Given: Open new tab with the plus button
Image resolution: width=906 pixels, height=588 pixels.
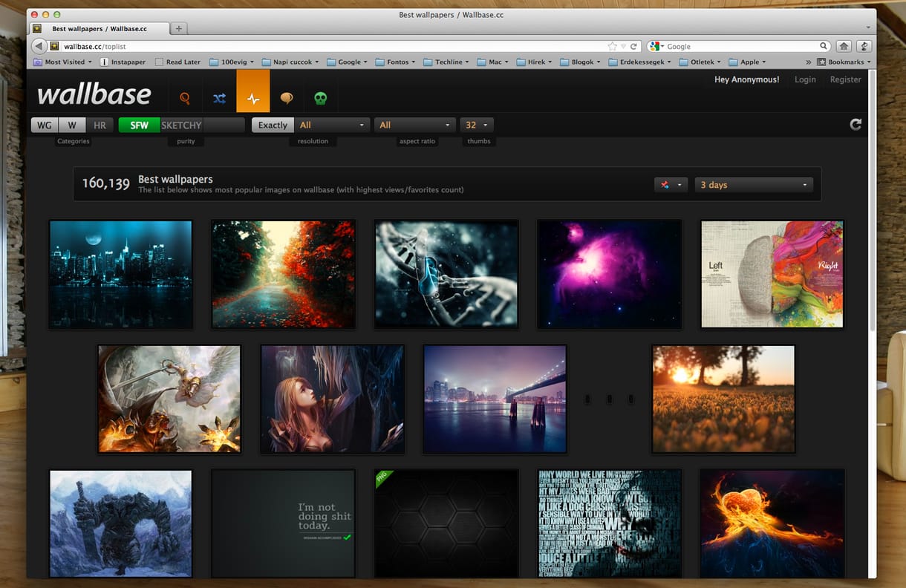Looking at the screenshot, I should click(x=178, y=29).
